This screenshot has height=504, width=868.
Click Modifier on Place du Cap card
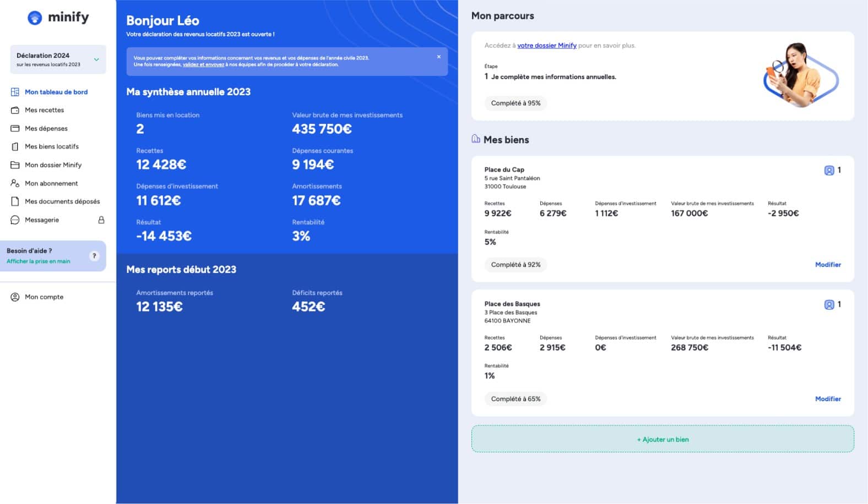pos(828,265)
